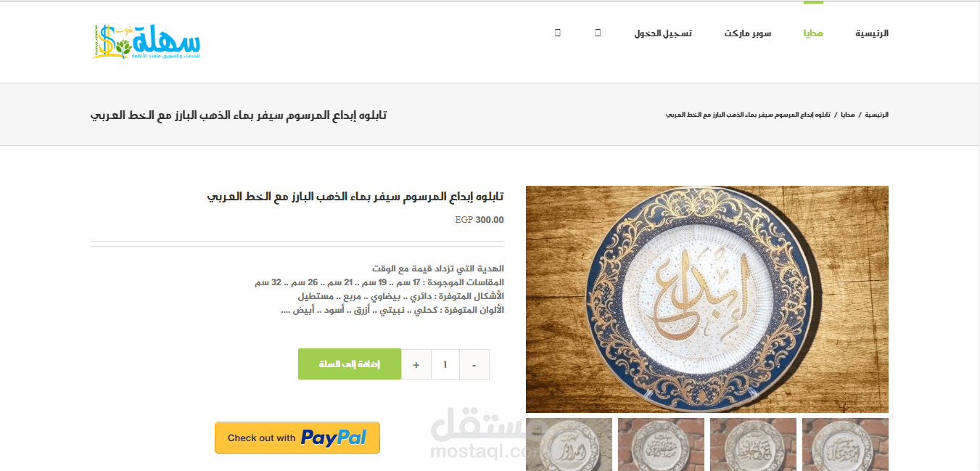Increase quantity with the plus button

click(416, 364)
